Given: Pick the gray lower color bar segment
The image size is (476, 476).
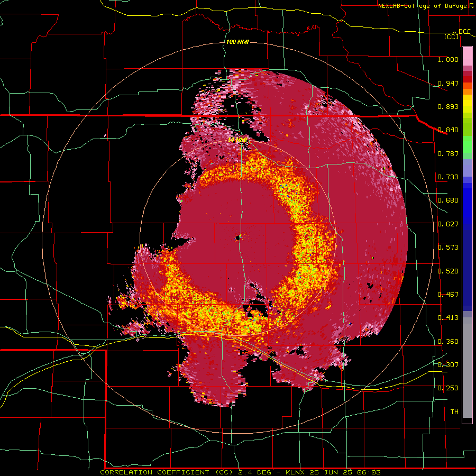Looking at the screenshot, I should (x=467, y=368).
